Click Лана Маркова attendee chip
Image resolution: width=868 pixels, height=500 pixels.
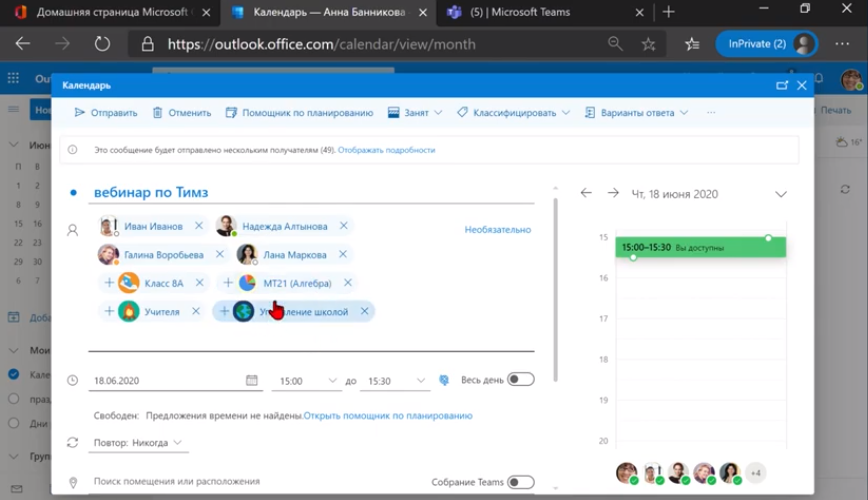tap(294, 255)
